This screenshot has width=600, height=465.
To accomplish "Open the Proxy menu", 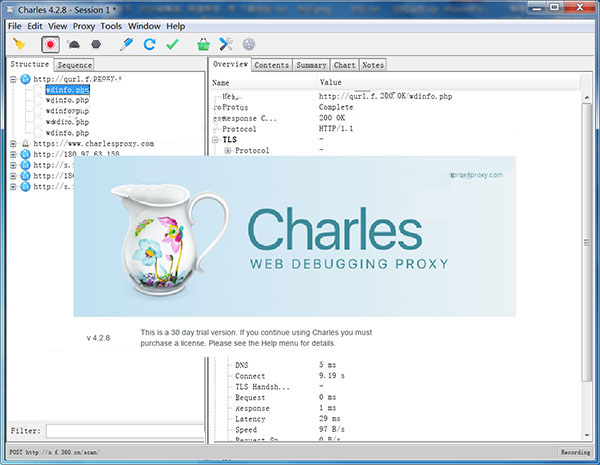I will 84,26.
